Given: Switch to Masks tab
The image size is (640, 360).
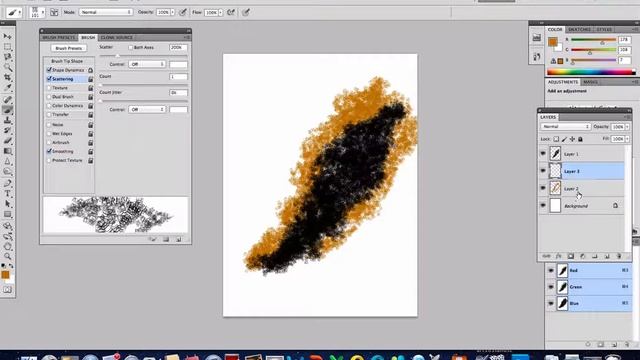Looking at the screenshot, I should coord(590,82).
